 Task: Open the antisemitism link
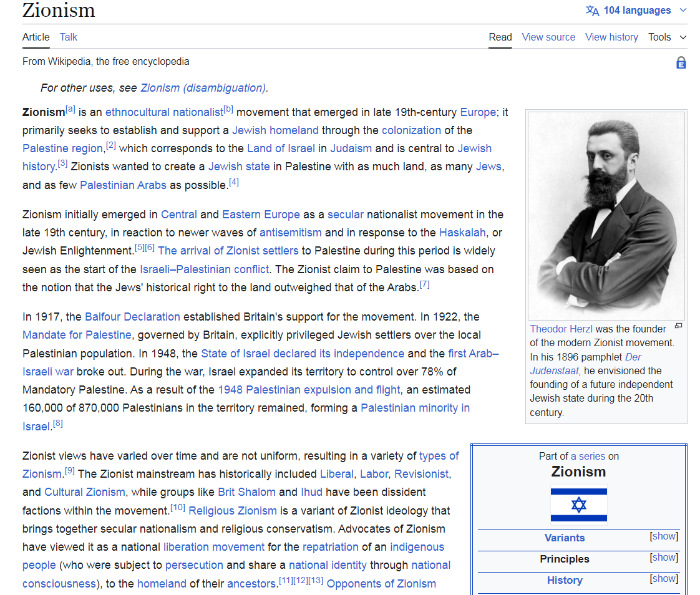tap(290, 233)
